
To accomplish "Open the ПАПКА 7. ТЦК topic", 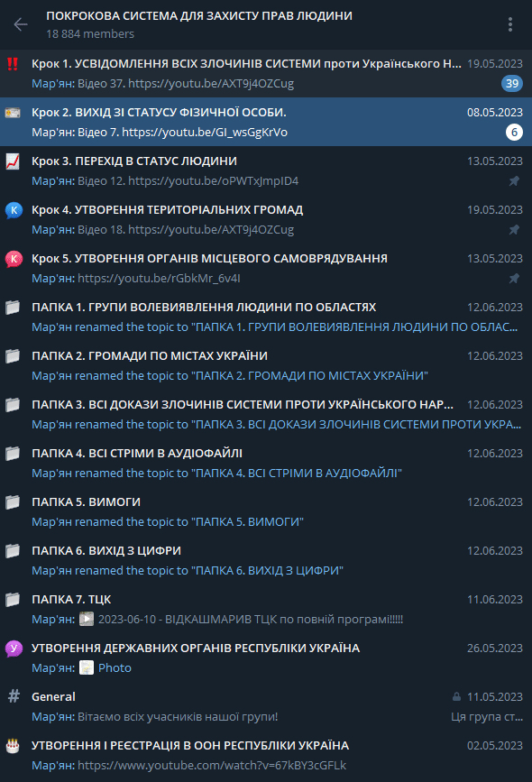I will point(266,609).
